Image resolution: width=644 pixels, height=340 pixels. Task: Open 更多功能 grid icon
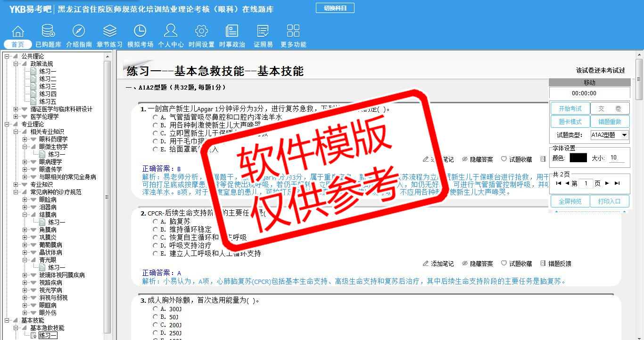pyautogui.click(x=293, y=32)
